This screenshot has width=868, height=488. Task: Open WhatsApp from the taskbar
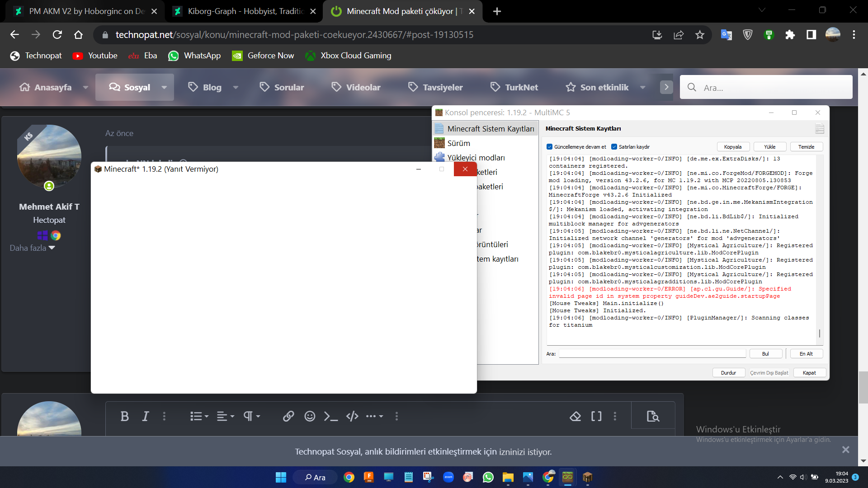[488, 477]
